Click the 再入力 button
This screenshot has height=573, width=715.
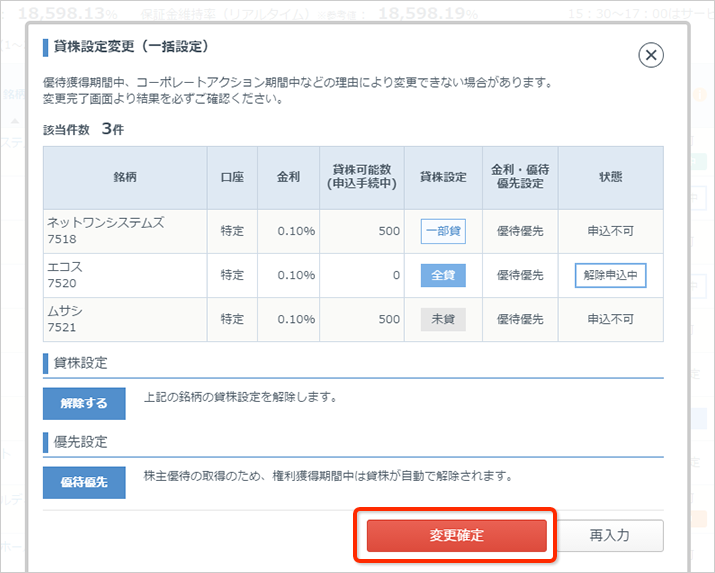tap(609, 535)
